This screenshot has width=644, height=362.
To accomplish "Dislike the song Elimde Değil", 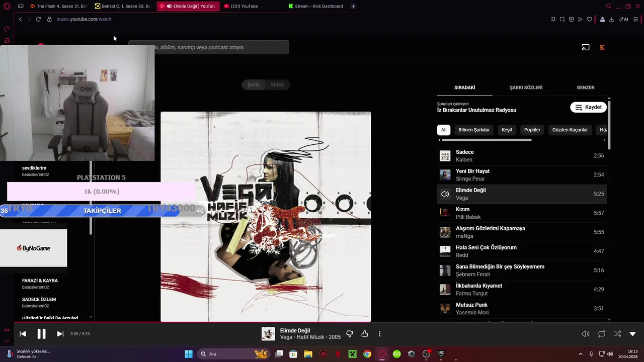I will pyautogui.click(x=350, y=334).
